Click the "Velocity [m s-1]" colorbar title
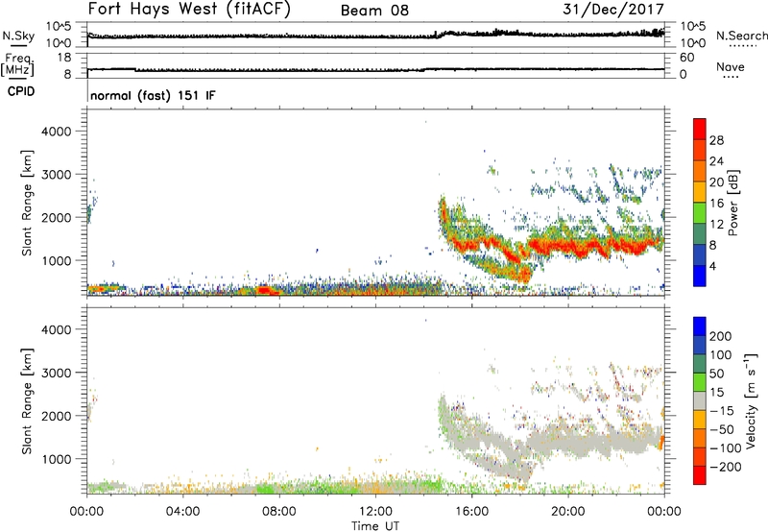The image size is (768, 532). click(751, 400)
